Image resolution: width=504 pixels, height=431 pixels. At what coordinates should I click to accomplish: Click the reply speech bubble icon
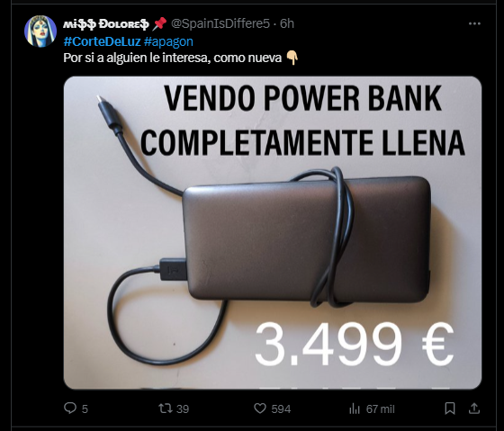coord(70,409)
